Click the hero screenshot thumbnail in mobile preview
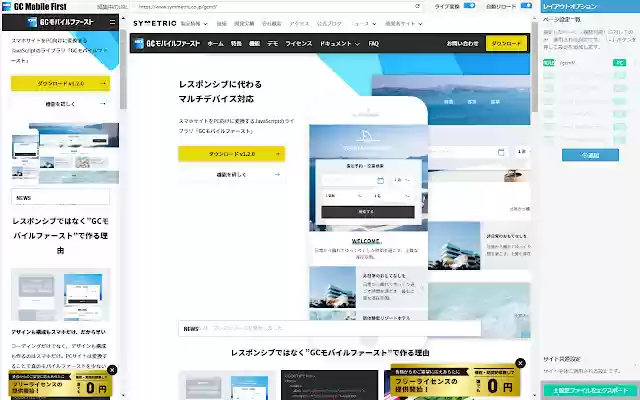Image resolution: width=640 pixels, height=400 pixels. 65,153
